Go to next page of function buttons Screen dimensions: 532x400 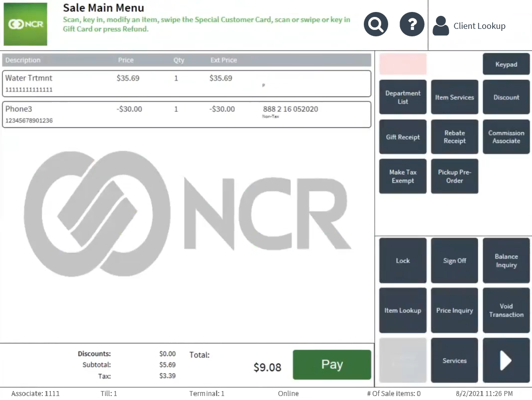click(x=506, y=360)
